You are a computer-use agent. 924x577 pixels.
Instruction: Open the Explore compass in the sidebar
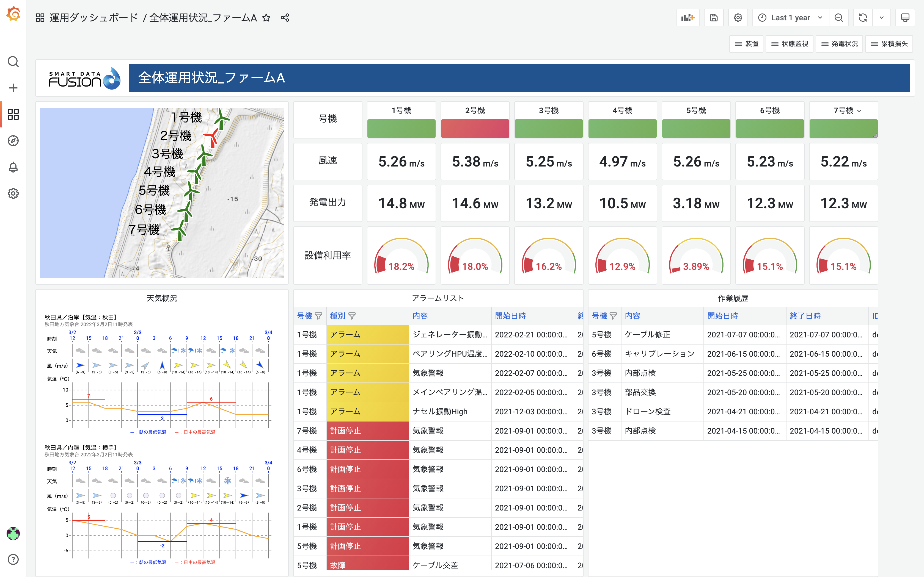13,141
